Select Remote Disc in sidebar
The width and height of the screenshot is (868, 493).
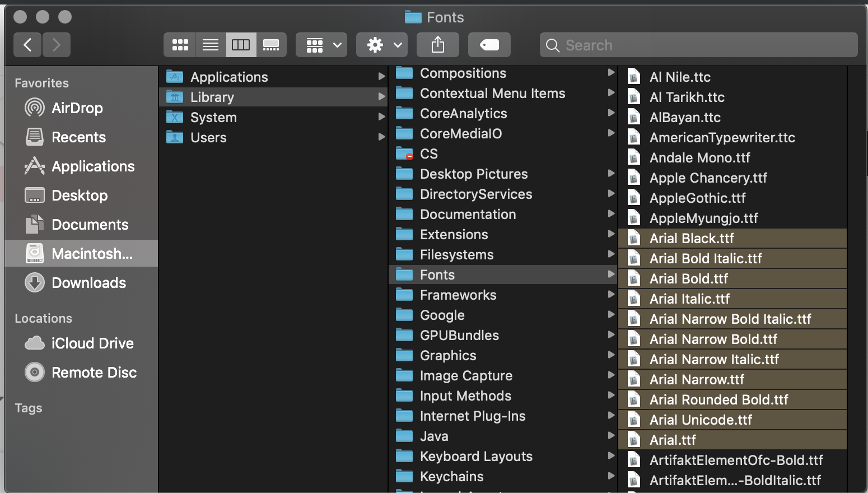[x=81, y=373]
